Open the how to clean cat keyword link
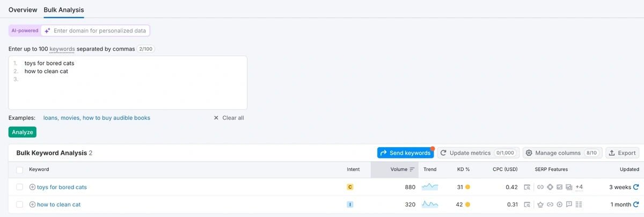644x217 pixels. point(58,204)
